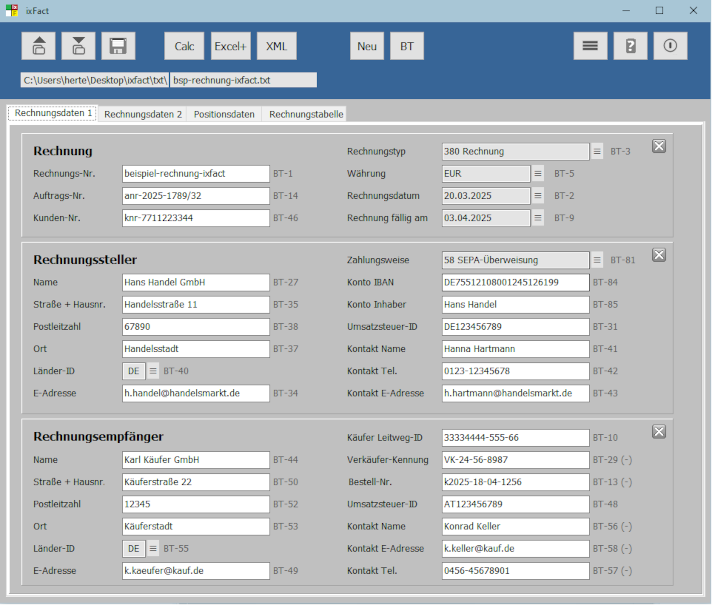Click the file name field bsp-rechnung-ixfact.txt
This screenshot has height=605, width=712.
pos(243,80)
